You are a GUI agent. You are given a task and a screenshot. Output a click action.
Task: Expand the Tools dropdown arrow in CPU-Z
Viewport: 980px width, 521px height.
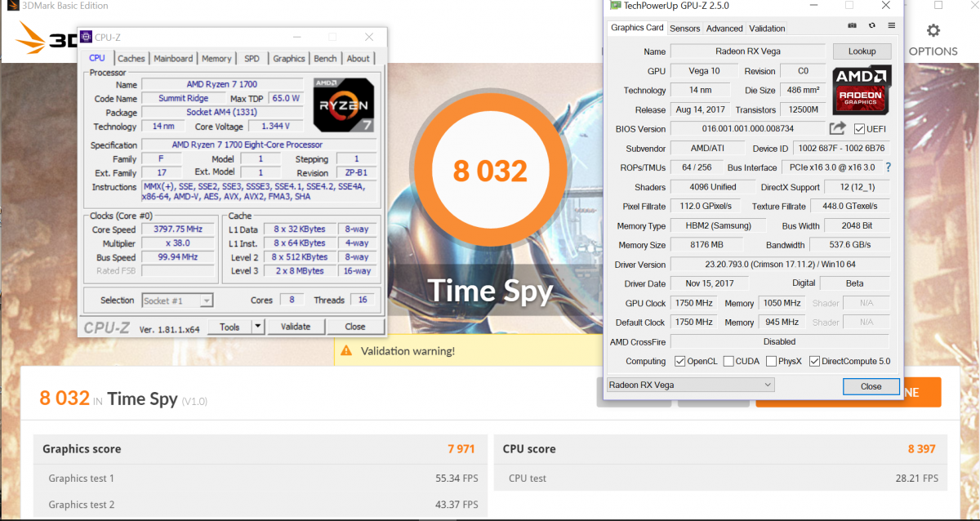coord(257,327)
